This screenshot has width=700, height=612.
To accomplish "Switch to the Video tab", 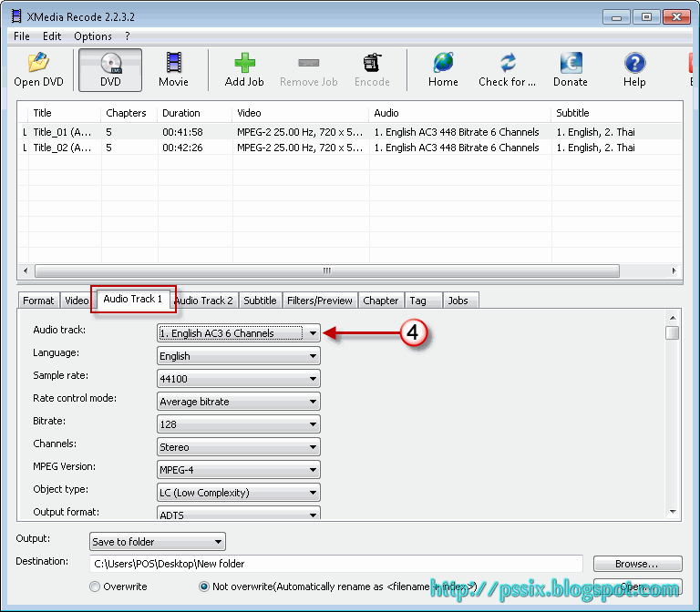I will point(77,301).
